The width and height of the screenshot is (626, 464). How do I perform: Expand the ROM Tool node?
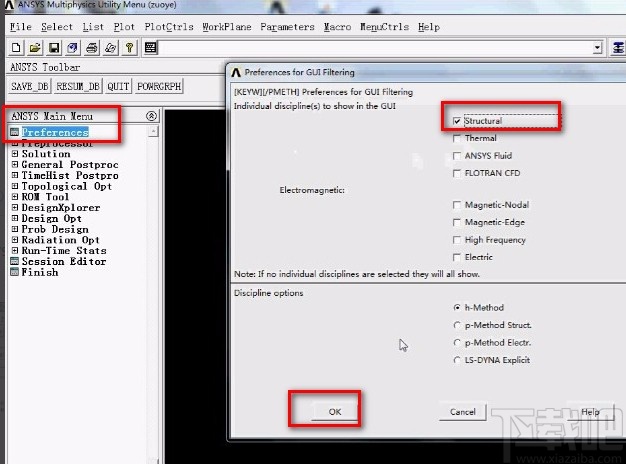(15, 197)
